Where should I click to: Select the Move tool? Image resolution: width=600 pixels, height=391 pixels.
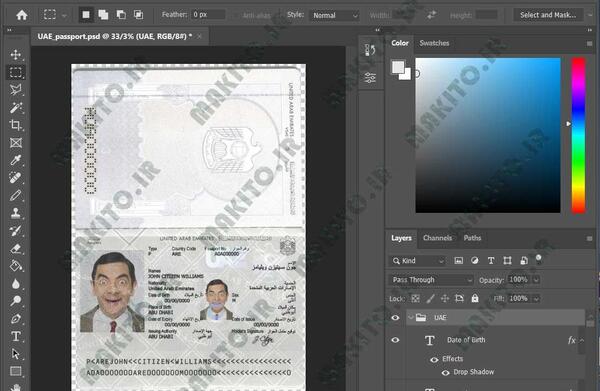pyautogui.click(x=16, y=55)
